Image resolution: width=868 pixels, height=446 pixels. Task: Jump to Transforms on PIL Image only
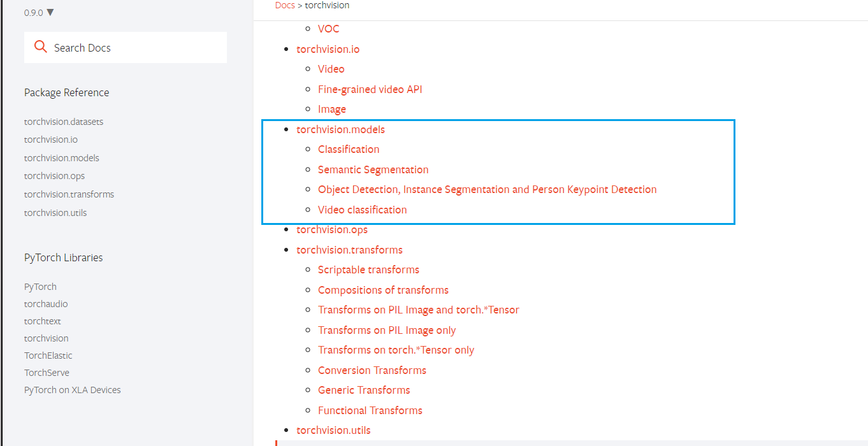coord(387,330)
